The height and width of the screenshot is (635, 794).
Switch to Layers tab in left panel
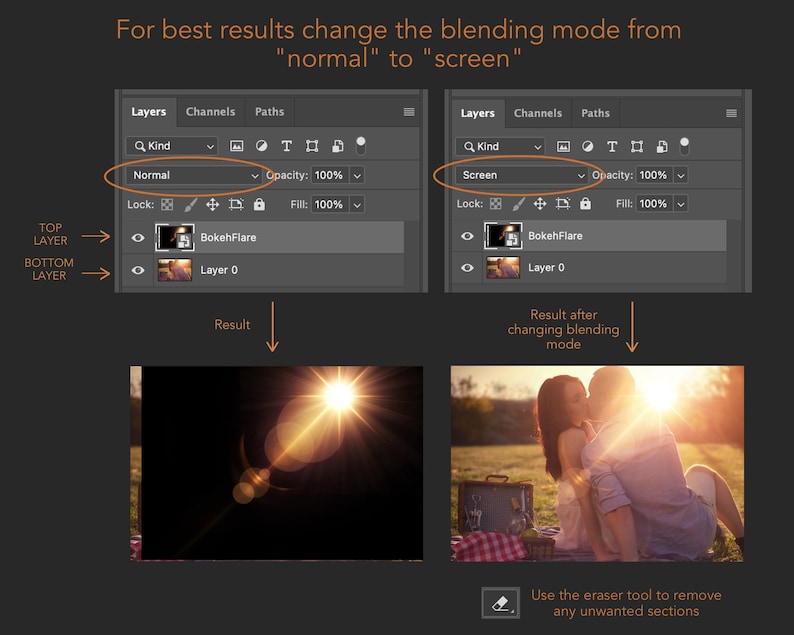click(149, 112)
